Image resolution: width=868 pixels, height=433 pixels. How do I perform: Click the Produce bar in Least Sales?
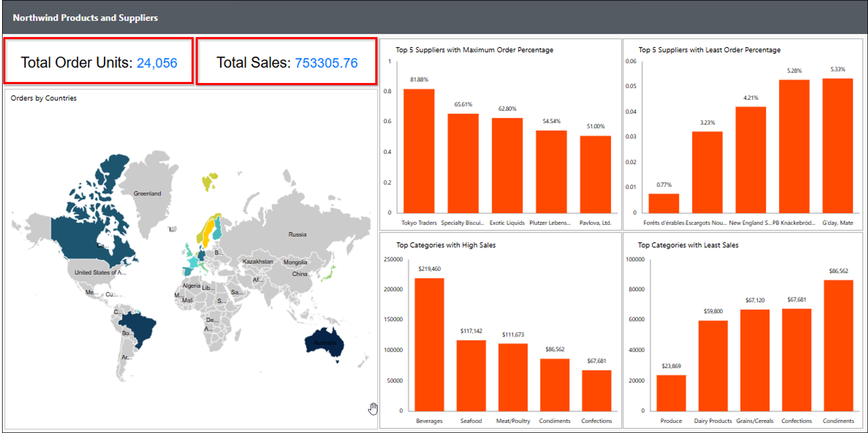[671, 393]
